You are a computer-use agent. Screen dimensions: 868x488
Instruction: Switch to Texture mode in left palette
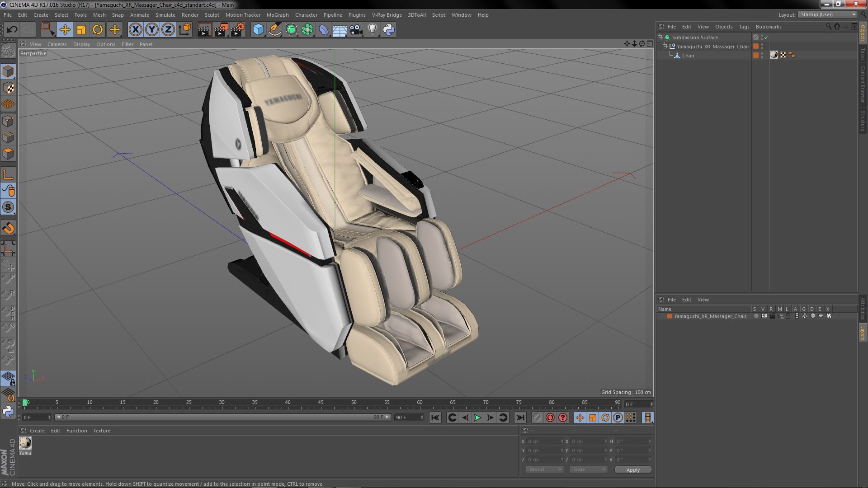click(x=8, y=88)
